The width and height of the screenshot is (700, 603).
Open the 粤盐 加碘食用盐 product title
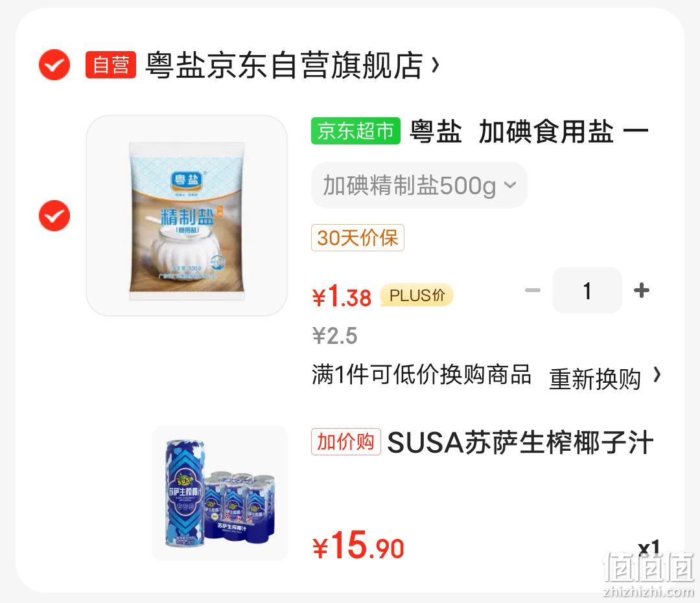coord(529,131)
